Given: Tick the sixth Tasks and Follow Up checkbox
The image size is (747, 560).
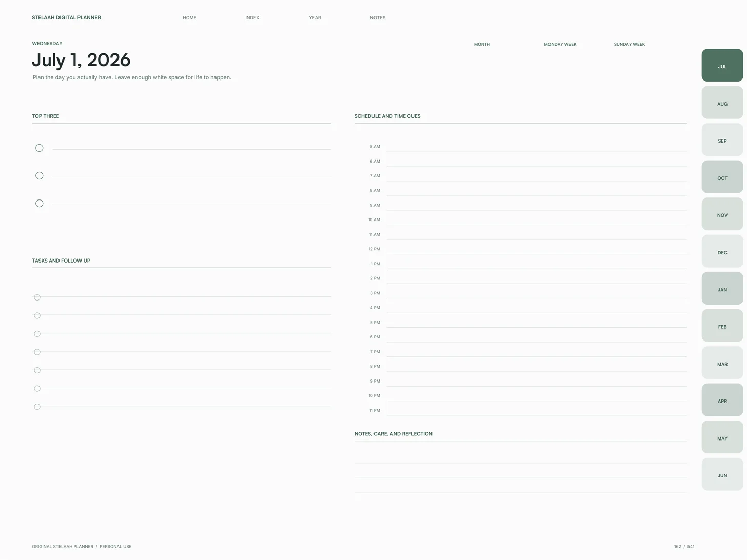Looking at the screenshot, I should click(37, 389).
